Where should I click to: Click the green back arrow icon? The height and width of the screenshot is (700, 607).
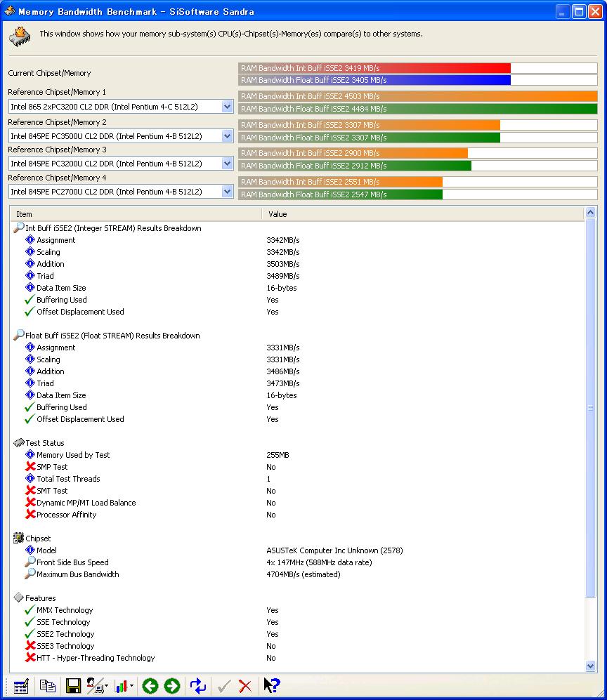tap(150, 686)
